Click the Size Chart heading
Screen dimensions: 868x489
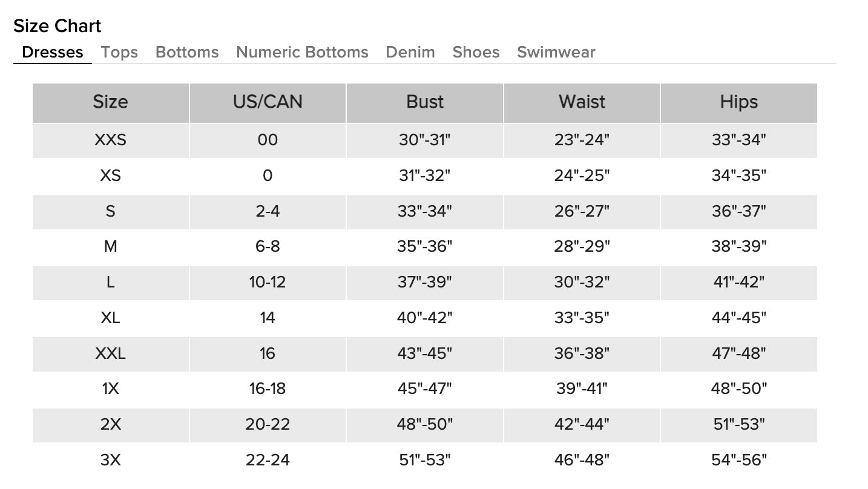(58, 26)
